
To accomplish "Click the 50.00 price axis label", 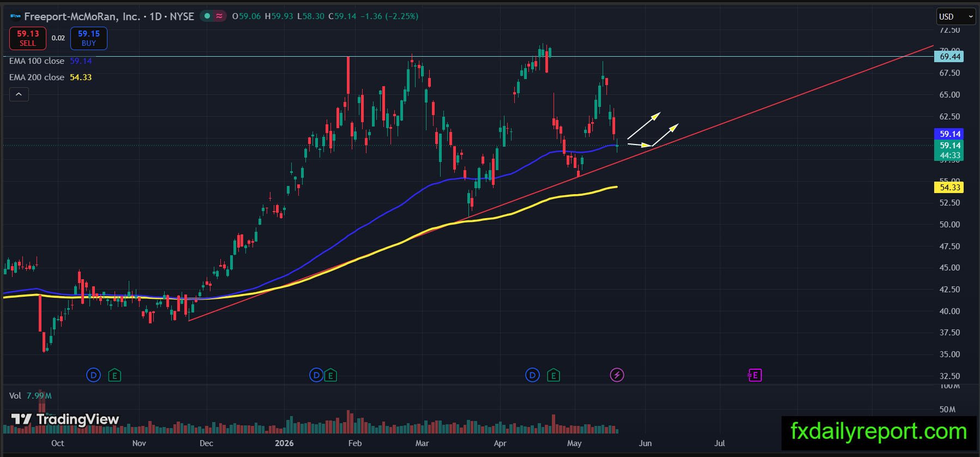I will 949,225.
